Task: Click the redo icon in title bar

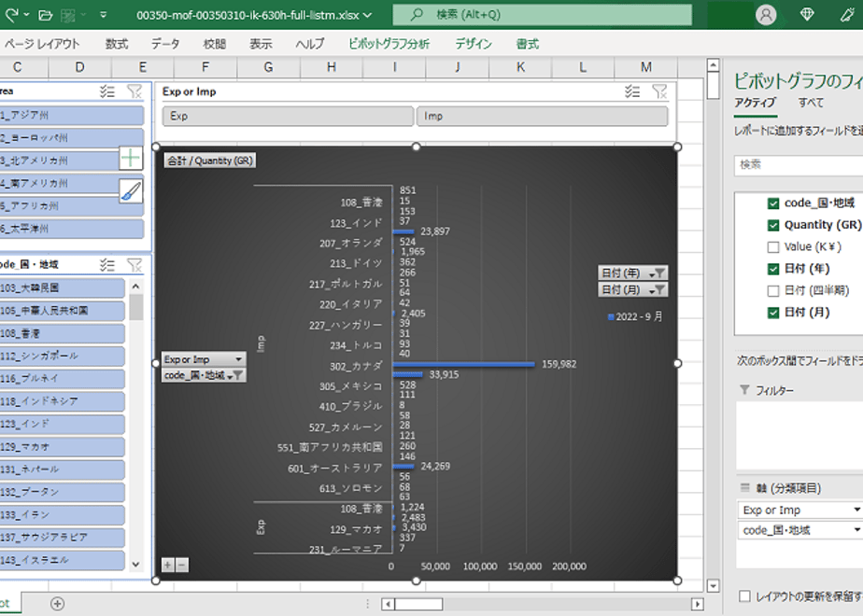Action: [12, 15]
